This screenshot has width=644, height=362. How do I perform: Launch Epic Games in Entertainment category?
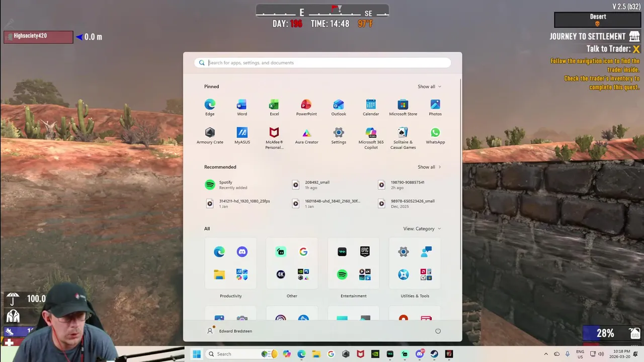click(365, 252)
